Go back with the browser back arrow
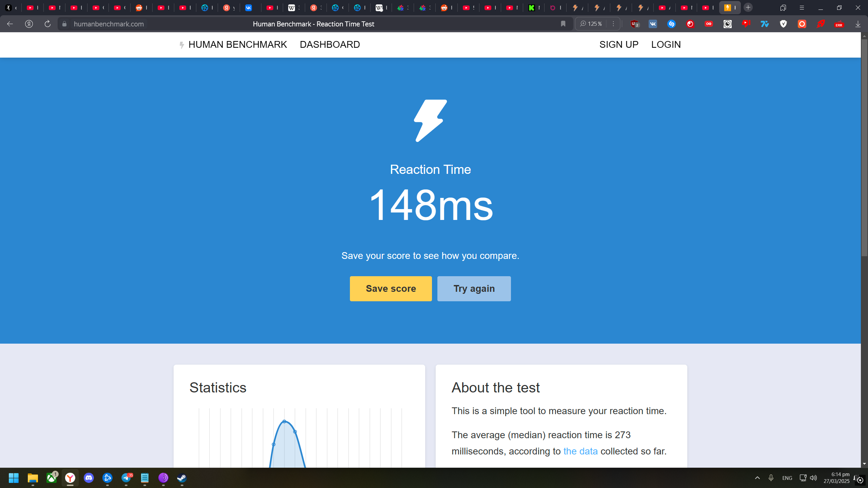868x488 pixels. [10, 24]
